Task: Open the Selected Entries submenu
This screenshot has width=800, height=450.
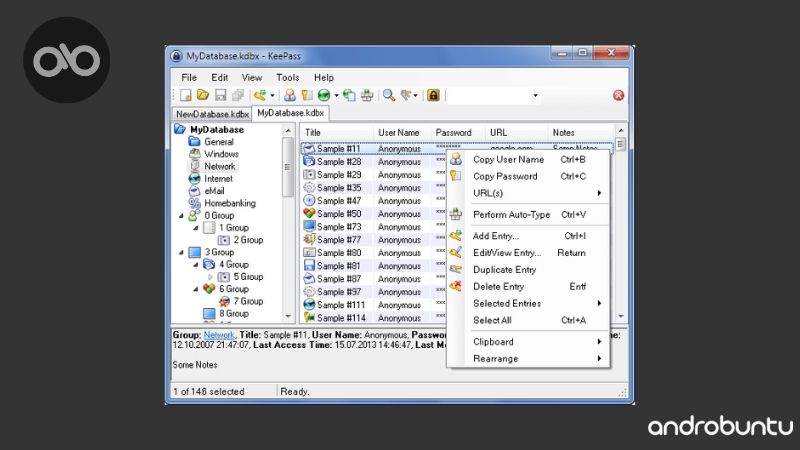Action: (528, 304)
